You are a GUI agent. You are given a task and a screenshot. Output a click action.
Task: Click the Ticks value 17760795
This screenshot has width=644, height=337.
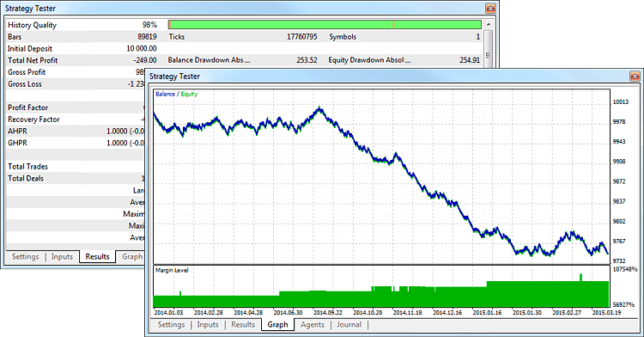(x=302, y=37)
